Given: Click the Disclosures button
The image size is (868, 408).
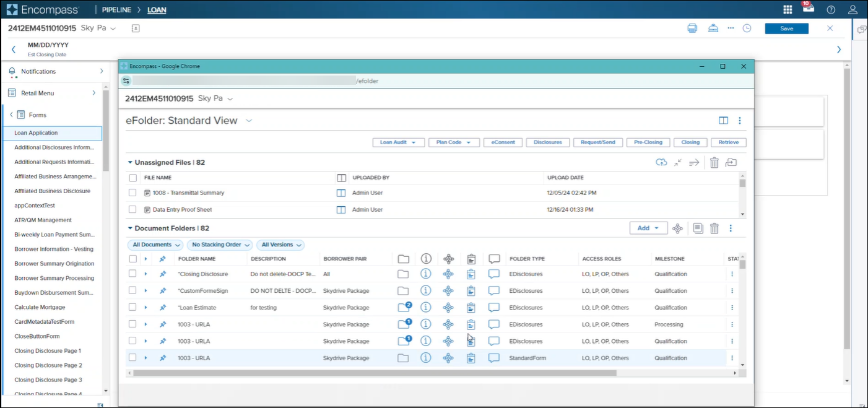Looking at the screenshot, I should [x=548, y=142].
